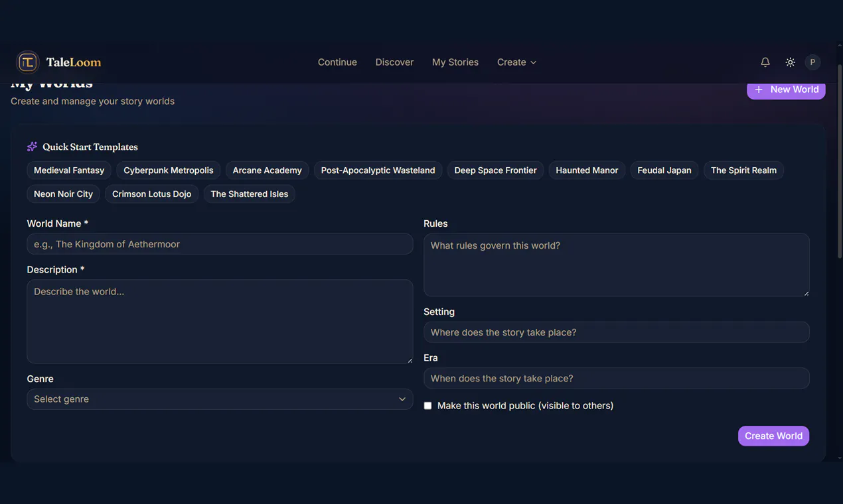Choose the Feudal Japan template
Image resolution: width=843 pixels, height=504 pixels.
pos(664,170)
